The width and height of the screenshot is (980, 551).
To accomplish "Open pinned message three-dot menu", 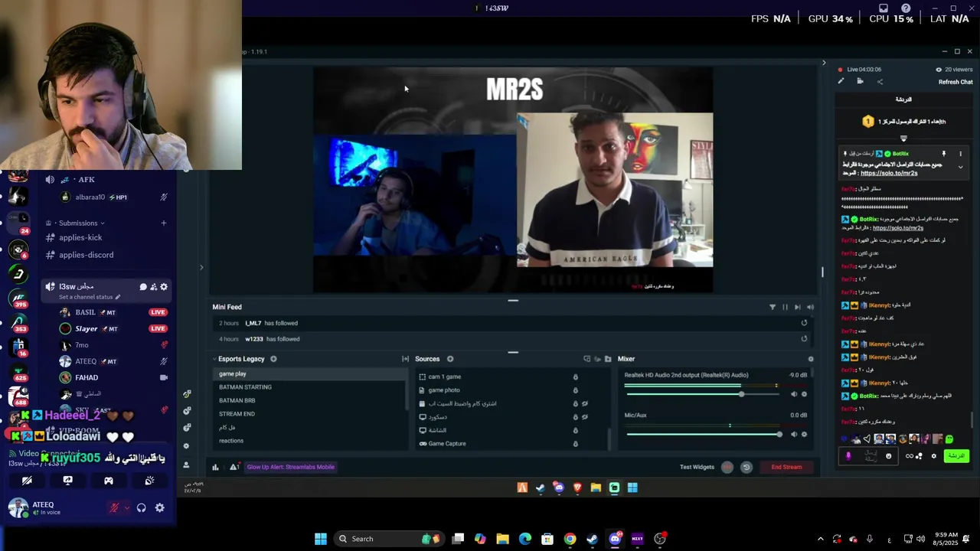I will [x=960, y=154].
